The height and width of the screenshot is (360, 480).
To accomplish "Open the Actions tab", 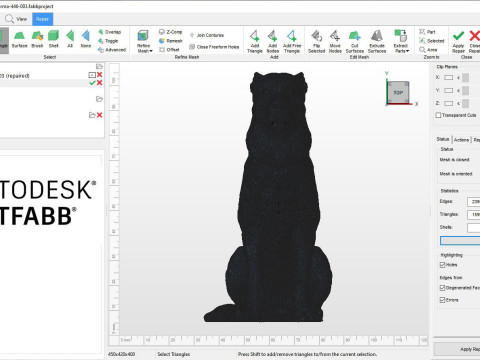I will pyautogui.click(x=461, y=140).
